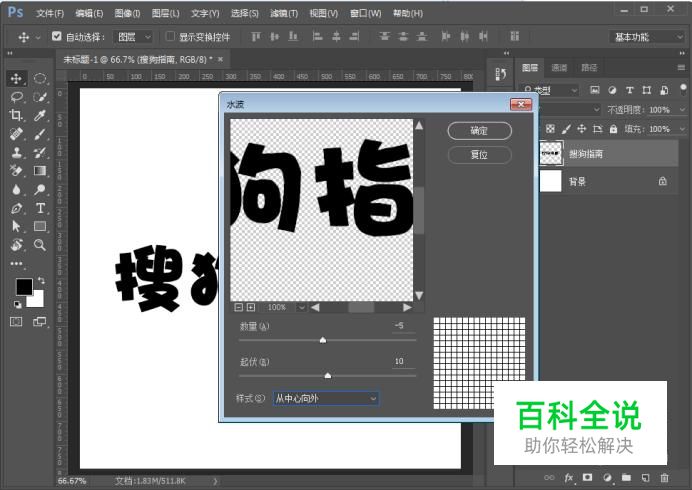This screenshot has height=490, width=692.
Task: Open the 填充 fill dropdown
Action: [x=683, y=129]
